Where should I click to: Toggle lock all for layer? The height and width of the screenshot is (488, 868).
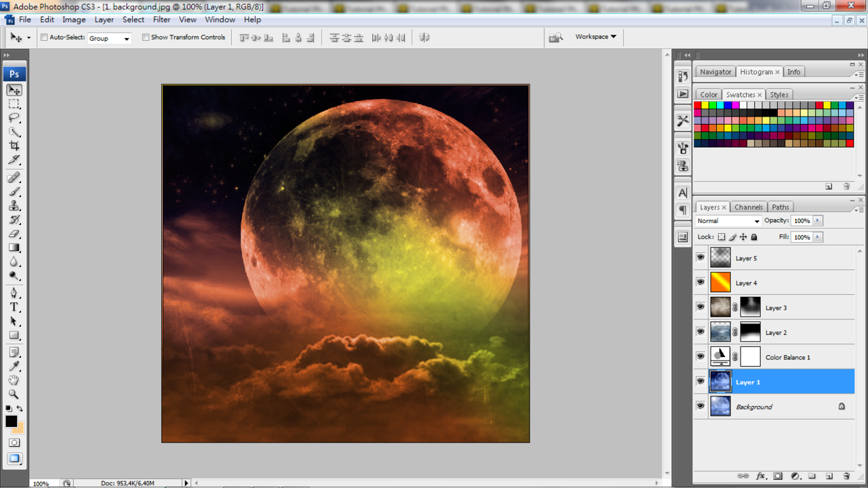pos(754,237)
